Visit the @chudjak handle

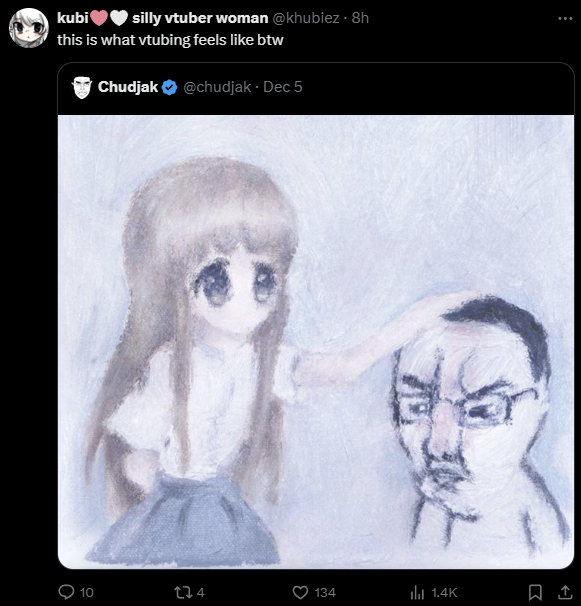pos(217,87)
